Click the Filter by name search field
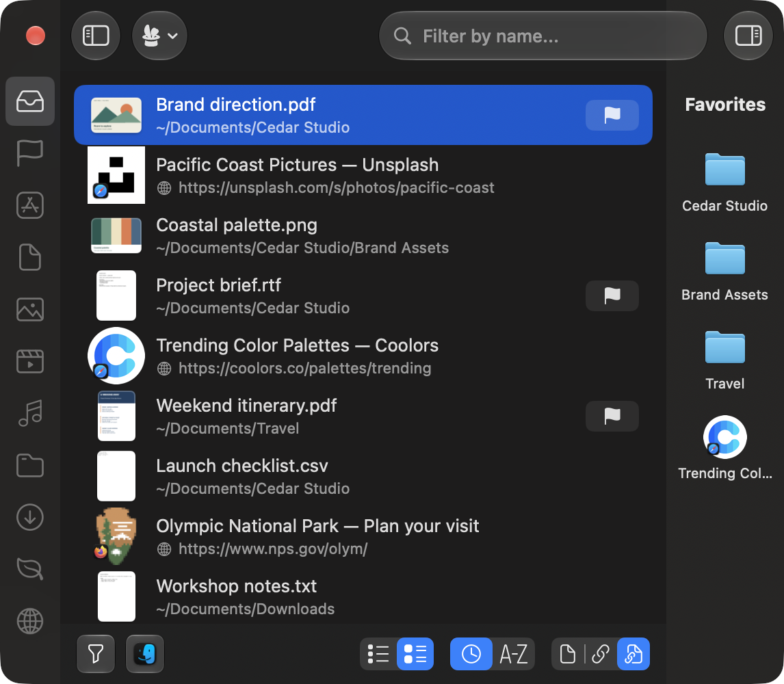Image resolution: width=784 pixels, height=684 pixels. (x=543, y=36)
